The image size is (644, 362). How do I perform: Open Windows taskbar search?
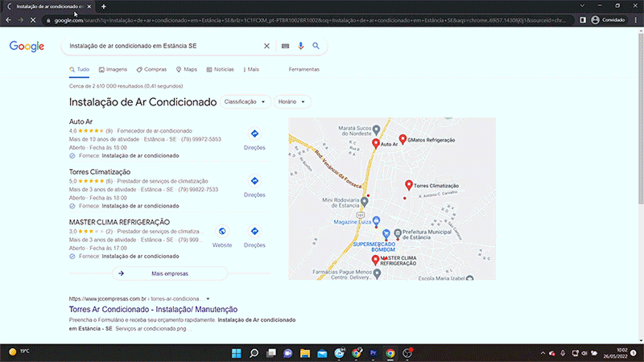[254, 353]
